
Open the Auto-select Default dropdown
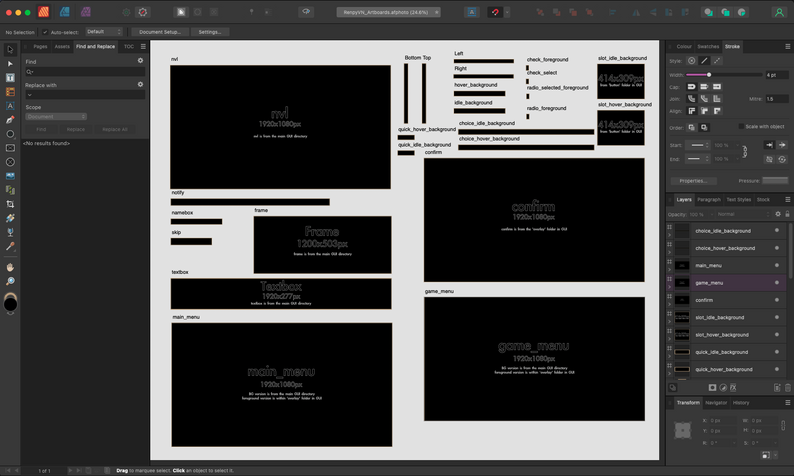pyautogui.click(x=104, y=31)
